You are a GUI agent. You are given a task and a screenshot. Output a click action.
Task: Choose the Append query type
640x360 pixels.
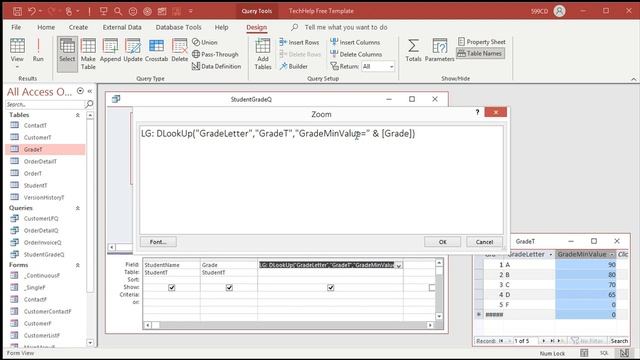click(110, 50)
